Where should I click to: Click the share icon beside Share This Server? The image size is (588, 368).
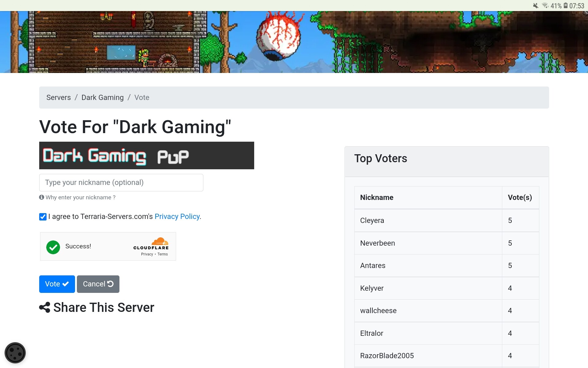point(45,307)
